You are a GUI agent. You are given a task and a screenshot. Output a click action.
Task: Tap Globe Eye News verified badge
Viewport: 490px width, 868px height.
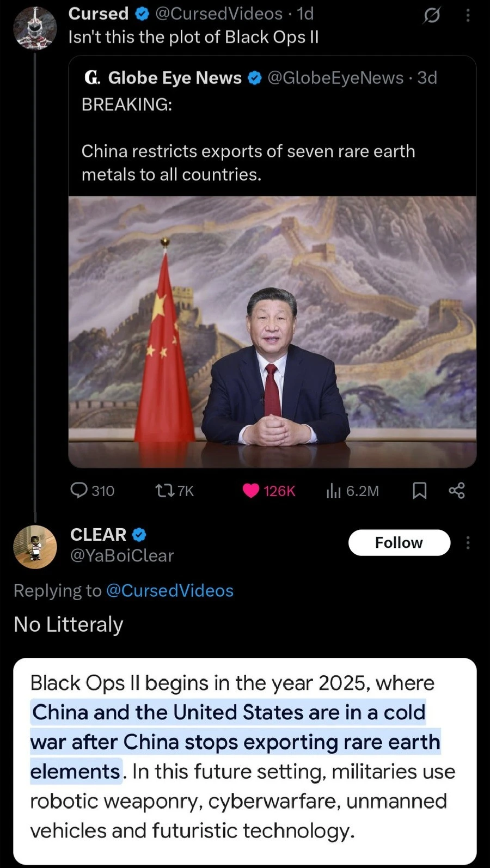coord(254,78)
